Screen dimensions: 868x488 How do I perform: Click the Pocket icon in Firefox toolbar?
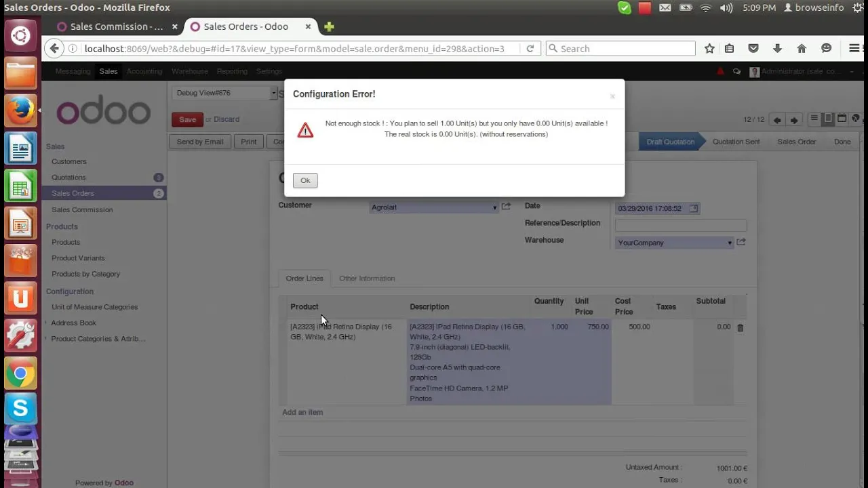pos(753,48)
